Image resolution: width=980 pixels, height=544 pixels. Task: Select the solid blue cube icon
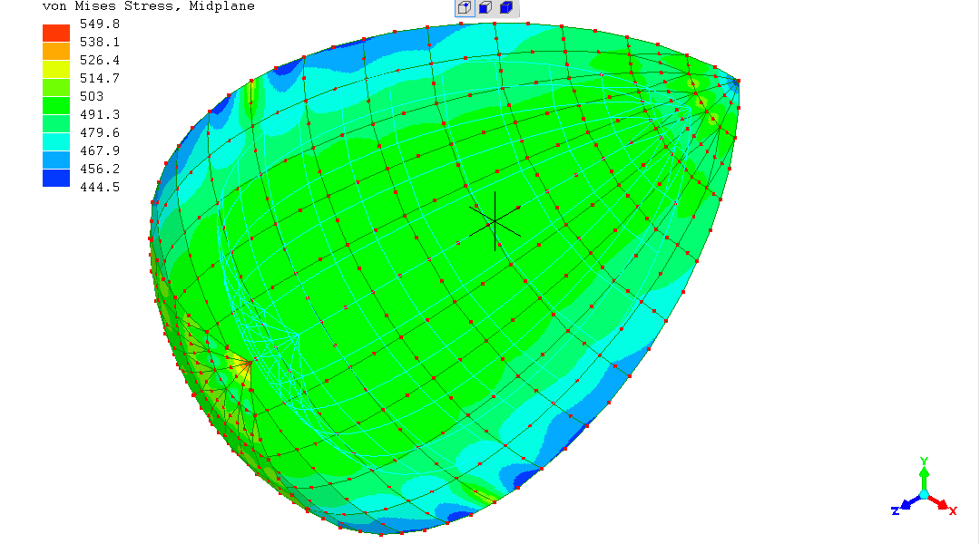click(506, 8)
